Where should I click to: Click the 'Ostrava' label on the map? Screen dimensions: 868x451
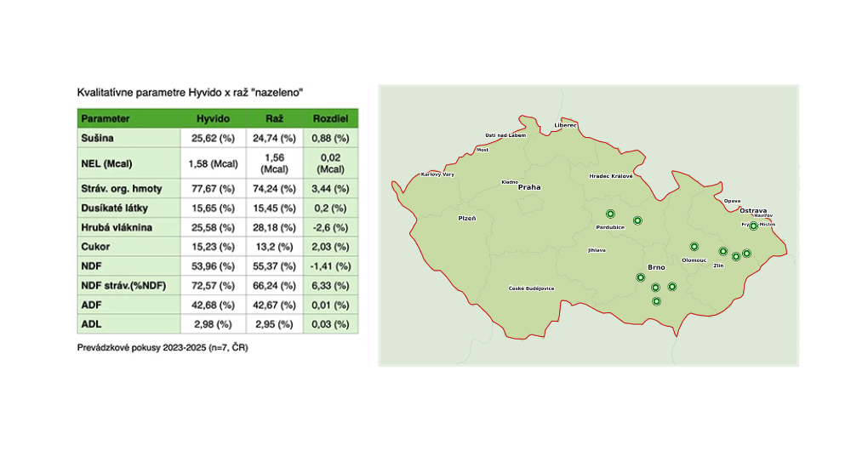point(753,211)
